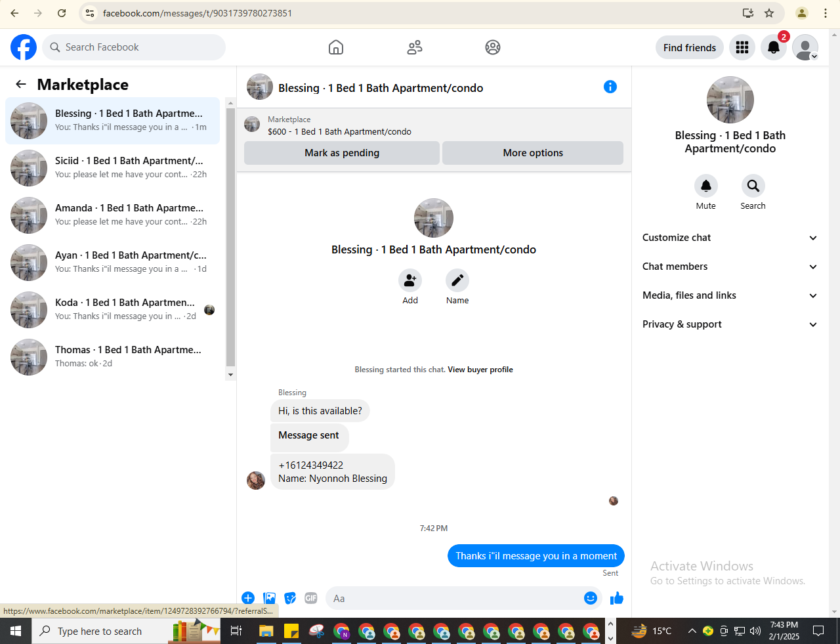840x644 pixels.
Task: Open Sticky Notes from taskbar
Action: [x=291, y=632]
